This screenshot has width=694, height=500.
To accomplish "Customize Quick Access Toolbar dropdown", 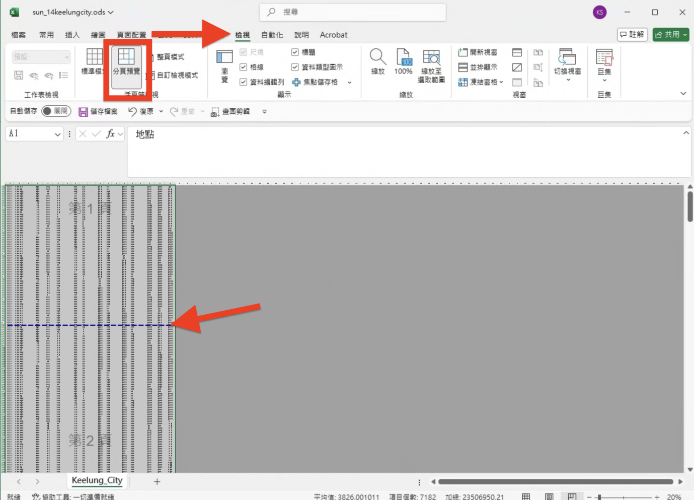I will pos(264,112).
